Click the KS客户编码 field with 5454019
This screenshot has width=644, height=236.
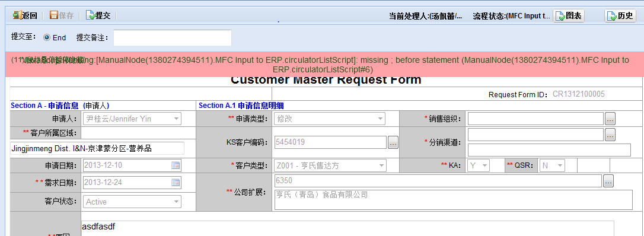pos(330,142)
